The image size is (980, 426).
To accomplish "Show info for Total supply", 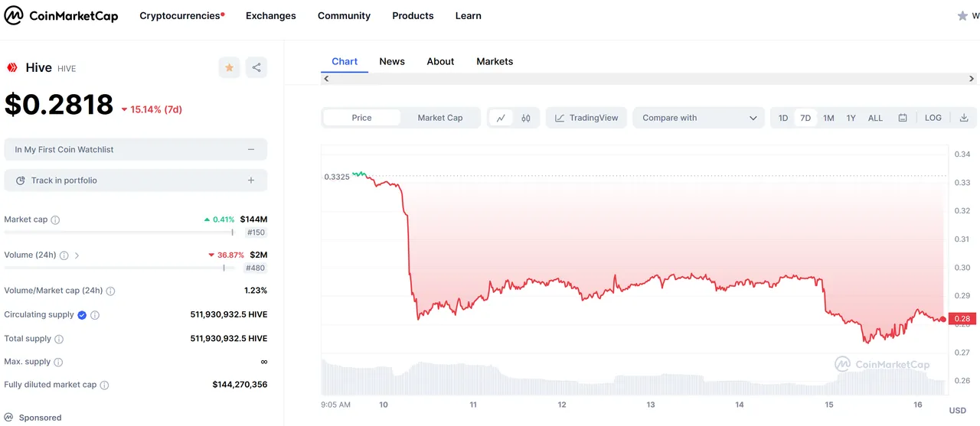I will 59,339.
